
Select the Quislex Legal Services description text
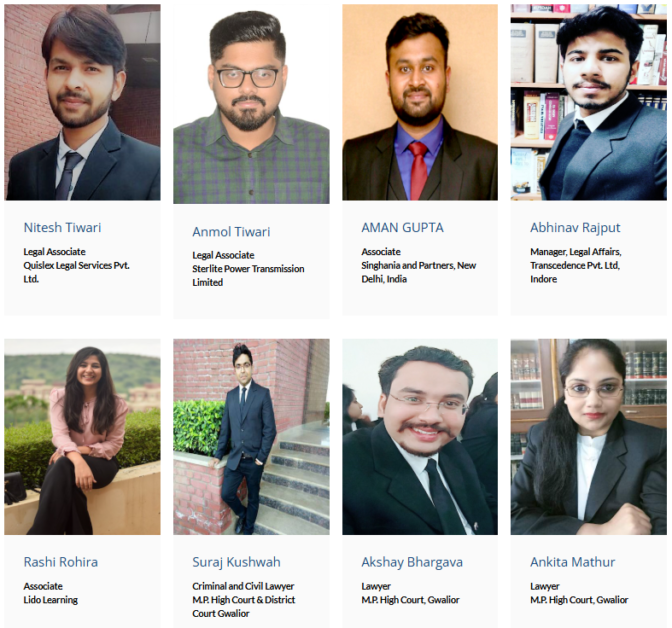click(76, 272)
